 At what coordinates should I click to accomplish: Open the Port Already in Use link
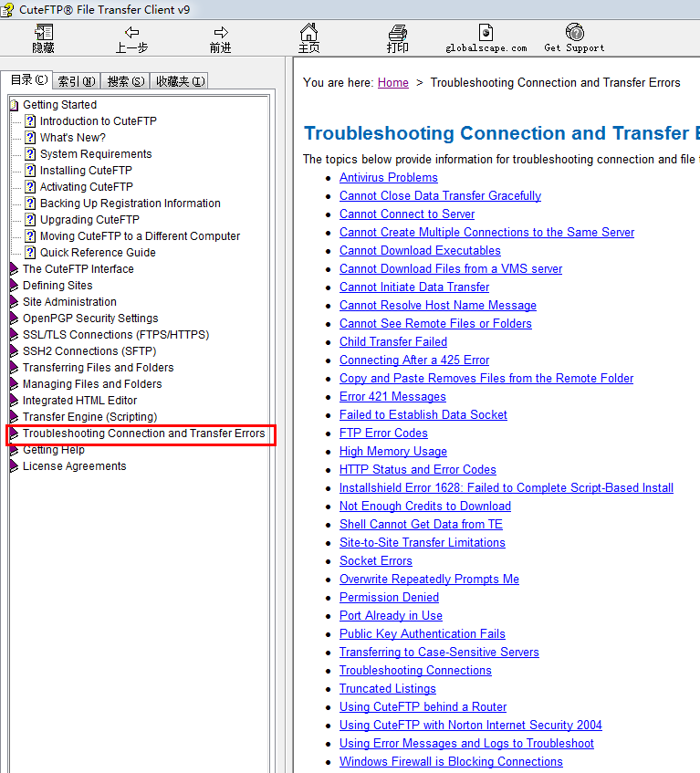pos(391,615)
